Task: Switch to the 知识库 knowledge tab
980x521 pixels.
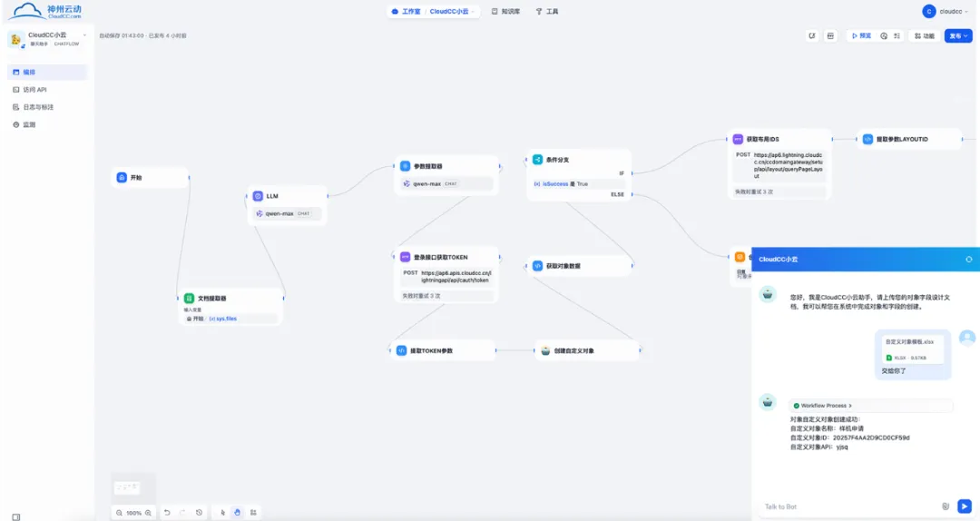Action: pyautogui.click(x=505, y=11)
